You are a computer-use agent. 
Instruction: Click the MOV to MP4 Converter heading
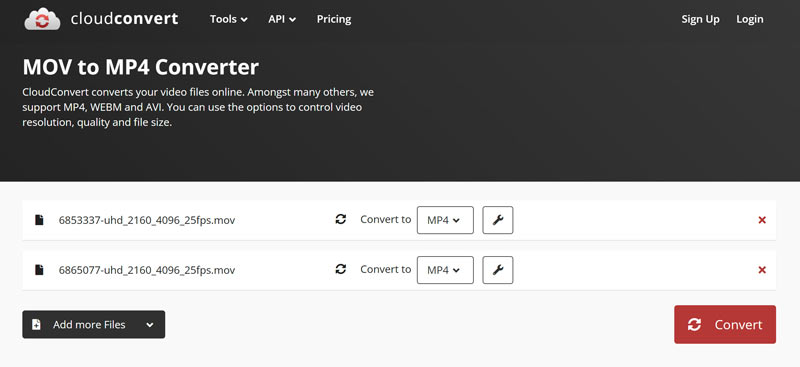click(x=140, y=67)
